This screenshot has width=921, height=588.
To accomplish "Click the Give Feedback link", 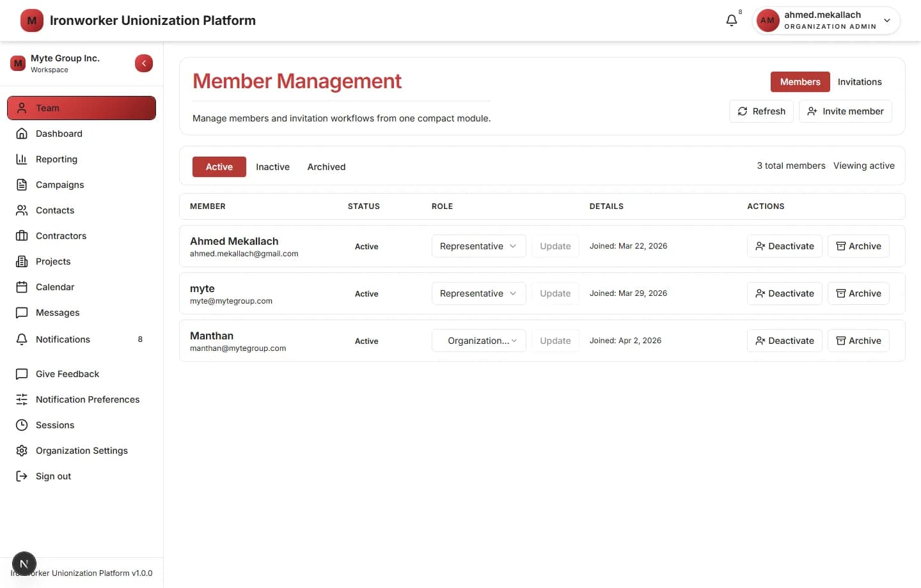I will (81, 374).
